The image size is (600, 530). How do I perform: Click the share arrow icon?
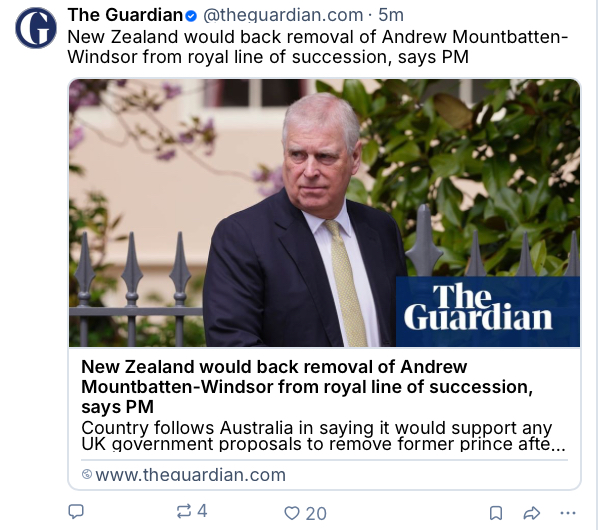(532, 512)
